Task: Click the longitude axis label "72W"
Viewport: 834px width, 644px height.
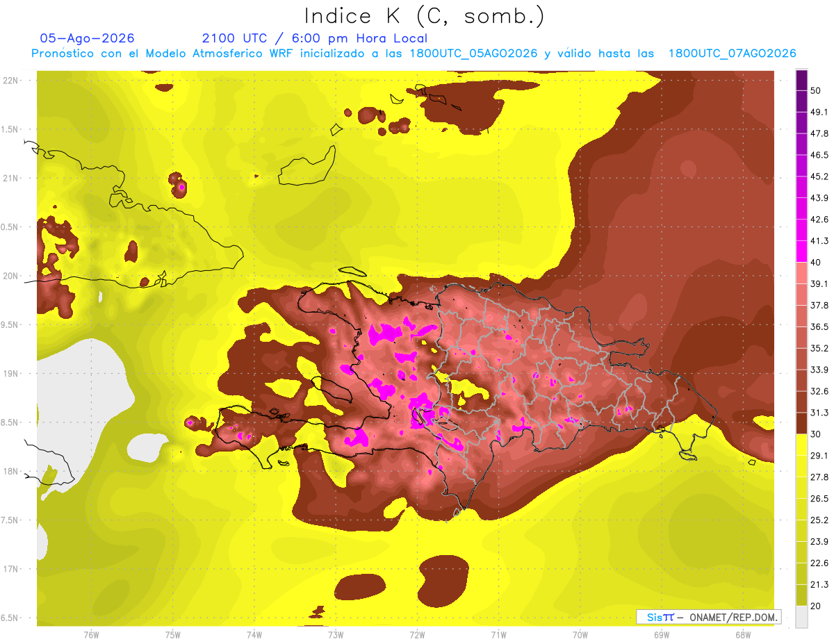Action: tap(417, 634)
